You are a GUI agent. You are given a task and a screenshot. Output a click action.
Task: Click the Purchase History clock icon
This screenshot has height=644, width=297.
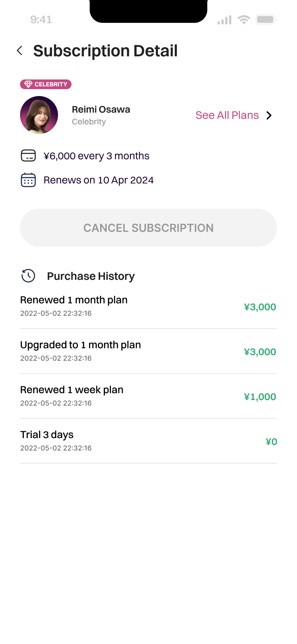pyautogui.click(x=28, y=276)
